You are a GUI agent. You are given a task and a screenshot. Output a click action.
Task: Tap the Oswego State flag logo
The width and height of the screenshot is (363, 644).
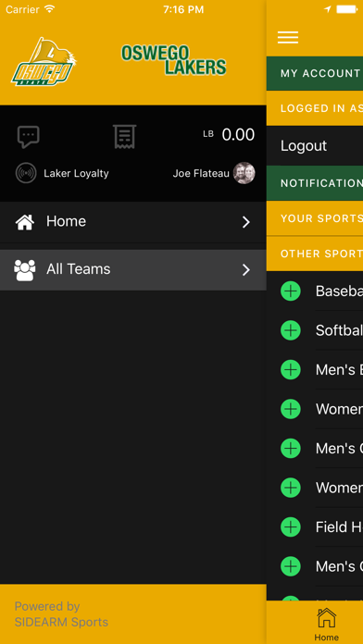pyautogui.click(x=44, y=62)
